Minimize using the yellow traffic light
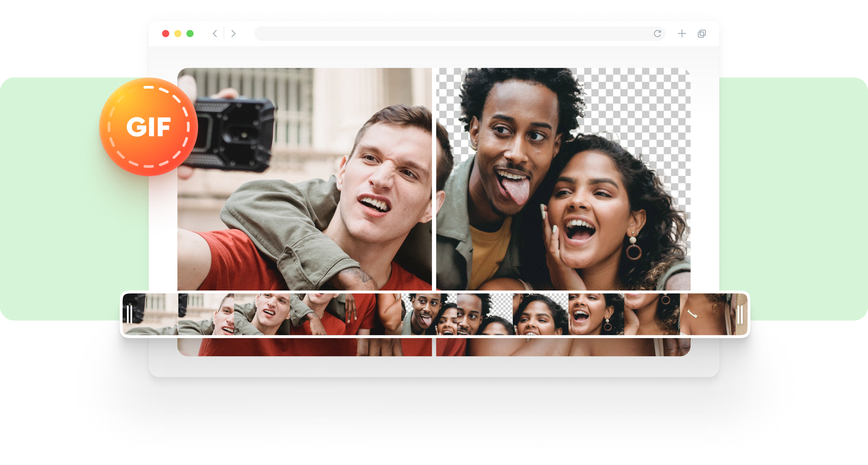Screen dimensions: 868x465 pyautogui.click(x=178, y=33)
